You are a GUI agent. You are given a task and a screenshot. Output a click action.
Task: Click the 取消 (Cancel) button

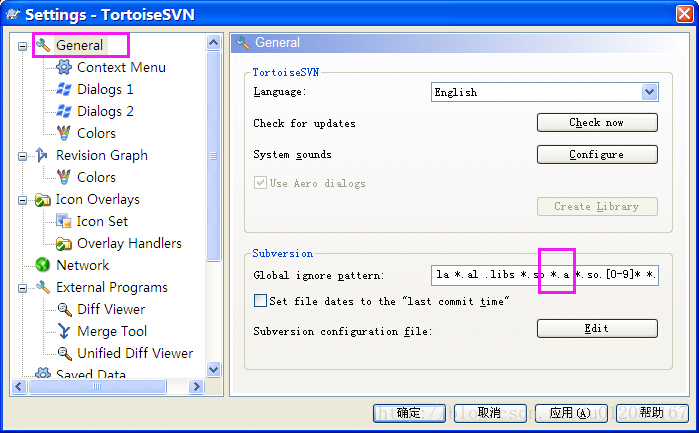pyautogui.click(x=490, y=413)
